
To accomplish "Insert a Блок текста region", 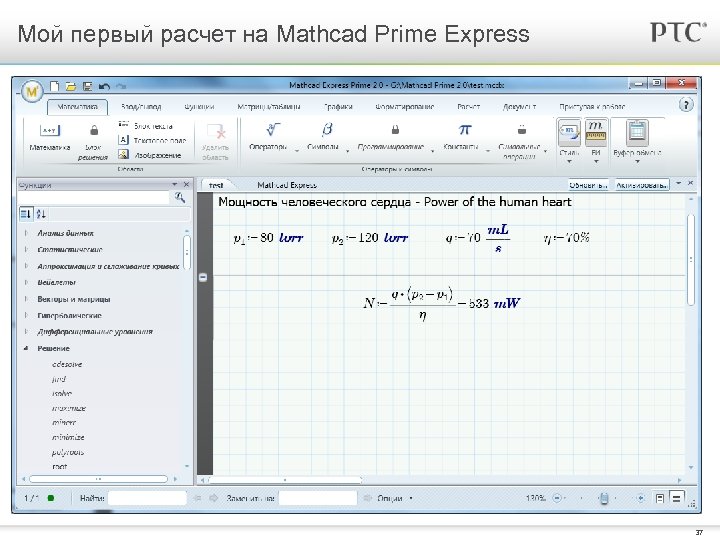I will [145, 125].
